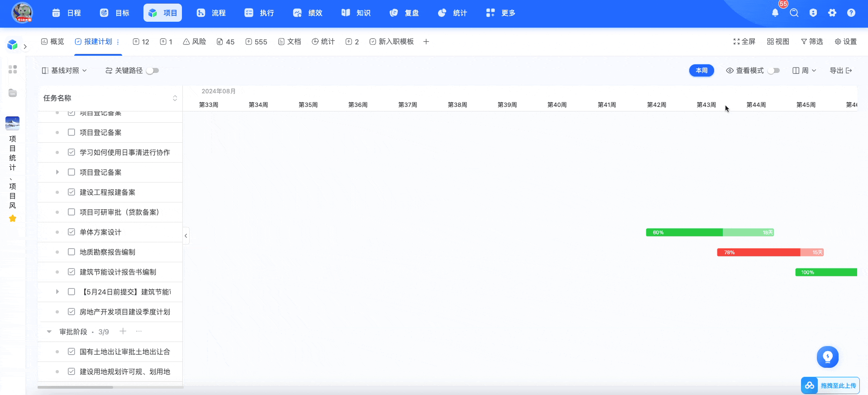Switch to the 风险 tab
The image size is (868, 395).
click(x=195, y=42)
